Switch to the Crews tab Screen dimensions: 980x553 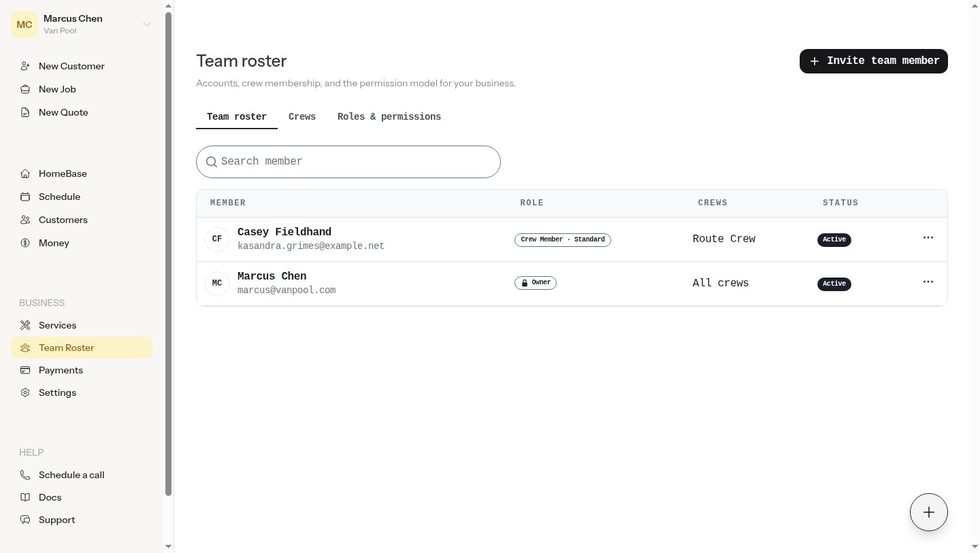(x=302, y=117)
